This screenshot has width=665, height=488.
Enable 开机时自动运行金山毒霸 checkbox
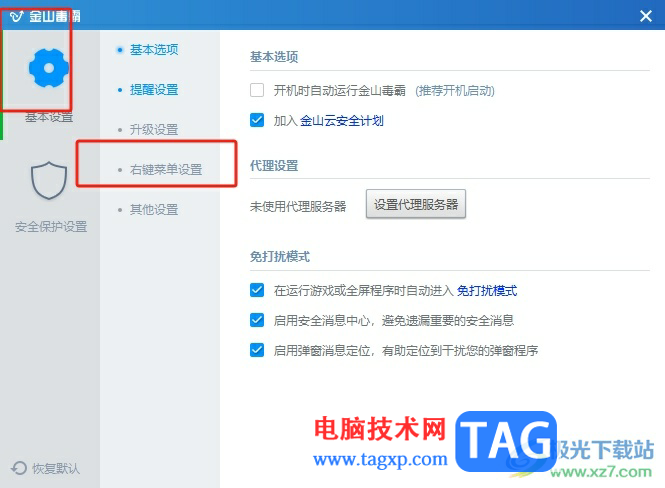tap(257, 90)
